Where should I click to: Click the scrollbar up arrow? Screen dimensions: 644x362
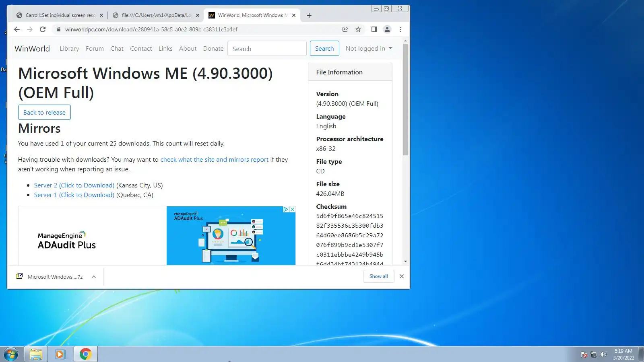405,41
